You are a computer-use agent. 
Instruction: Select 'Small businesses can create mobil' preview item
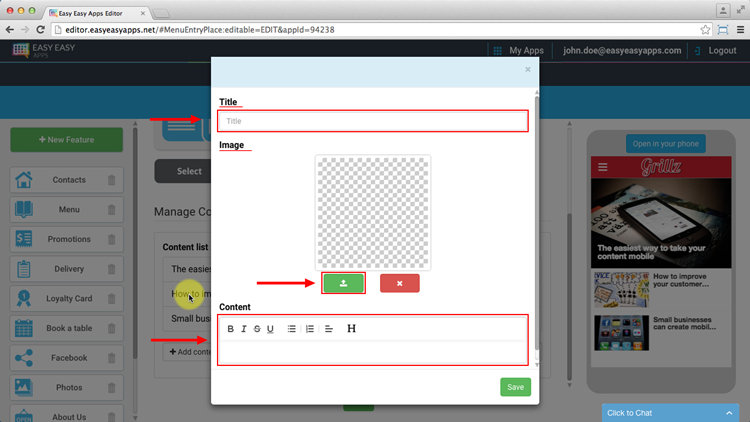661,333
